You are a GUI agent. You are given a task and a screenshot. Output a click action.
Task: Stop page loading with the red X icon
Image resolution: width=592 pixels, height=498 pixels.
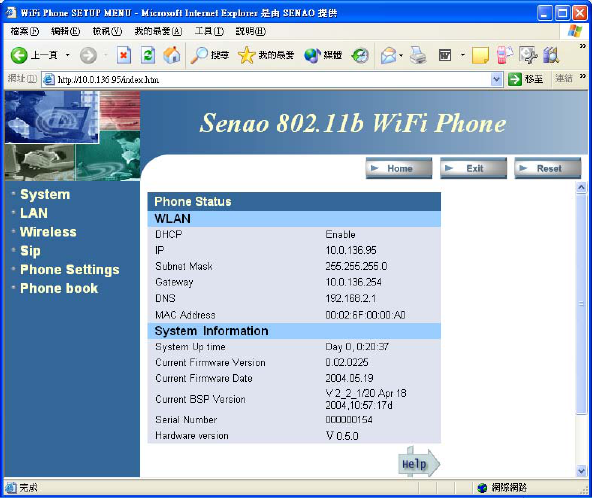click(x=124, y=56)
